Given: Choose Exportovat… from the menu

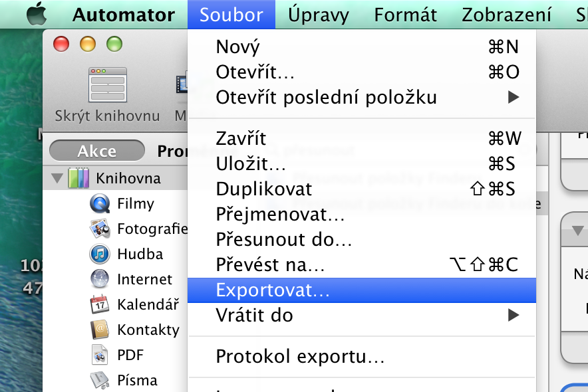Looking at the screenshot, I should [273, 290].
